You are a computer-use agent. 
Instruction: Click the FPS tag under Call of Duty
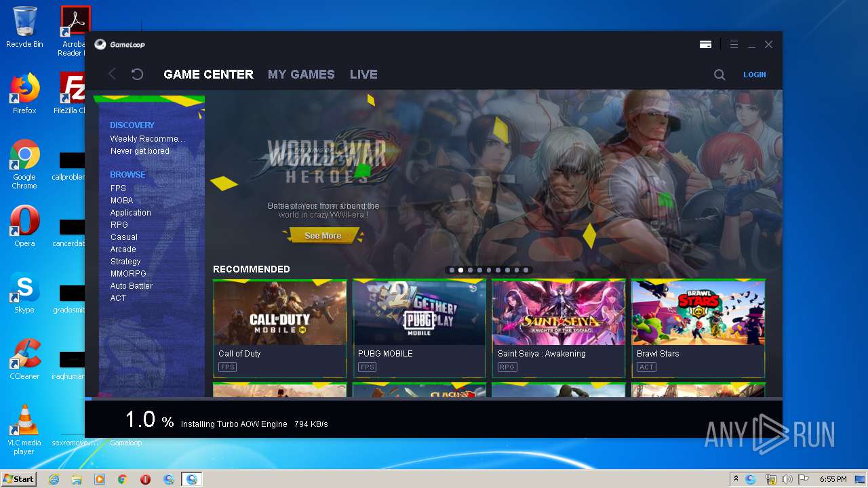[x=227, y=367]
